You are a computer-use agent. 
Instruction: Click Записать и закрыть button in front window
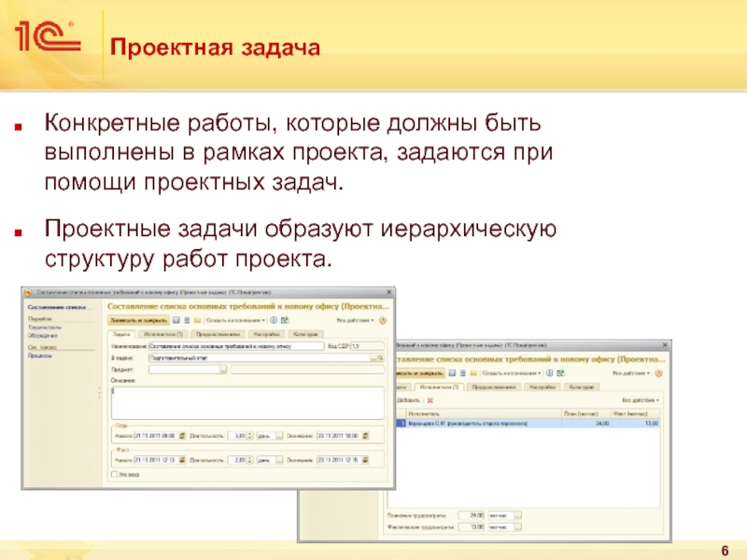pyautogui.click(x=138, y=320)
